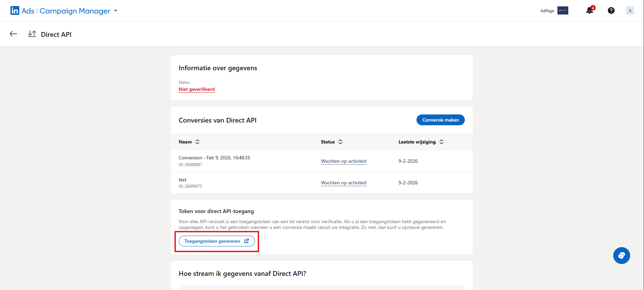644x290 pixels.
Task: Click the profile avatar icon
Action: (x=630, y=10)
